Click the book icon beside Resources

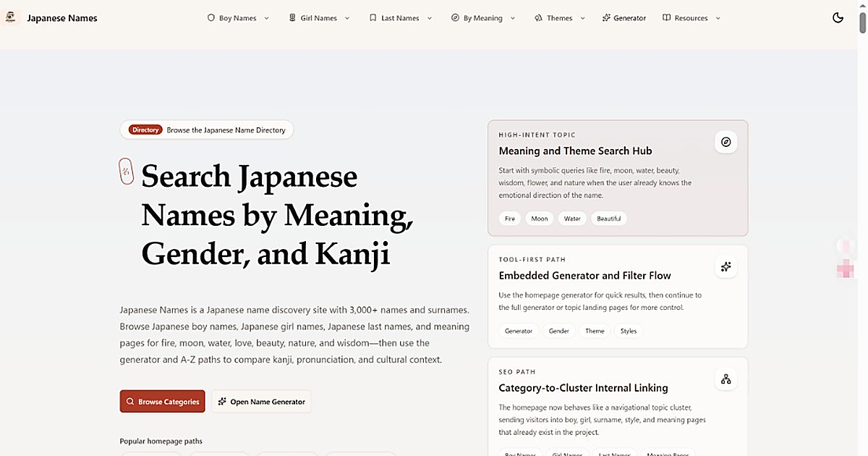point(667,18)
